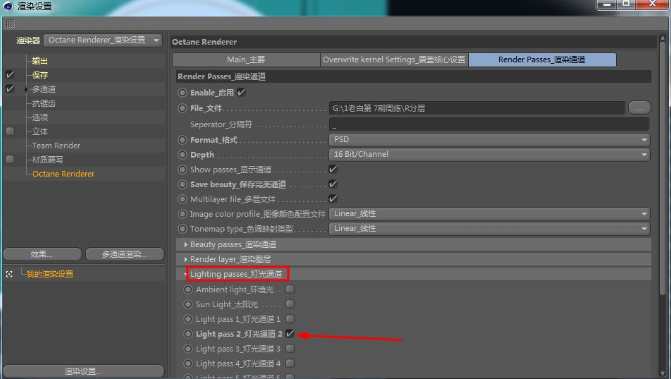Click the Show passes parameter circle button
Viewport: 671px width, 379px height.
(183, 169)
